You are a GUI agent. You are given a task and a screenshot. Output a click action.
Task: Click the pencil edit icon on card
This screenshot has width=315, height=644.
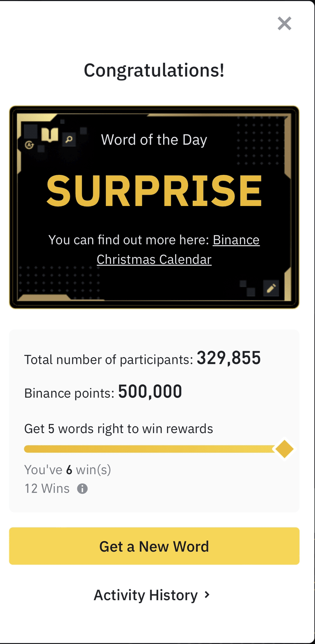click(x=271, y=289)
